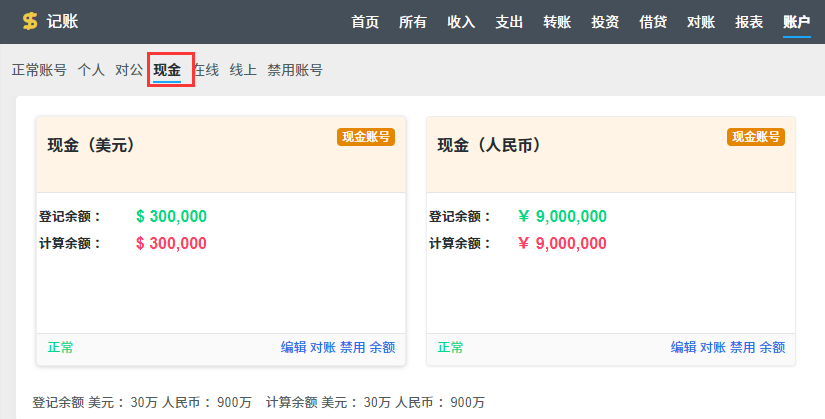The image size is (825, 419).
Task: Click 编辑 on the 现金（人民币） card
Action: (x=683, y=347)
